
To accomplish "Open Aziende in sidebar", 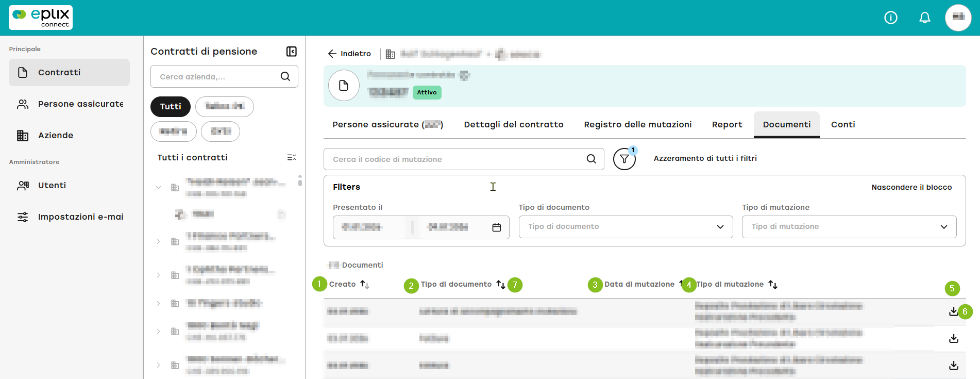I will [x=69, y=135].
